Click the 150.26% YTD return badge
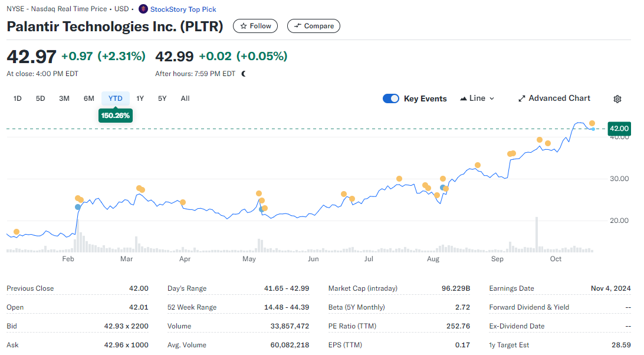 pos(116,116)
